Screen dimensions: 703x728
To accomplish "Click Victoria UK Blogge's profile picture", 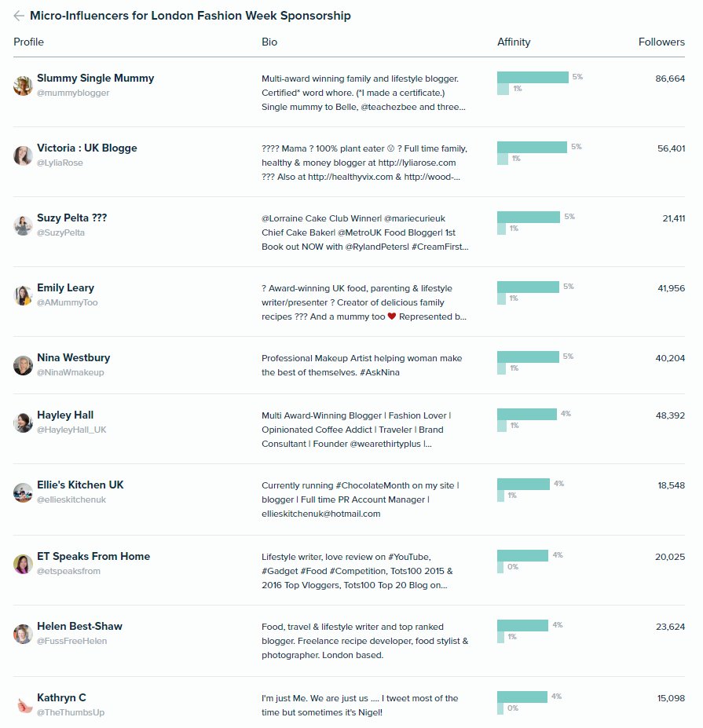I will coord(23,155).
